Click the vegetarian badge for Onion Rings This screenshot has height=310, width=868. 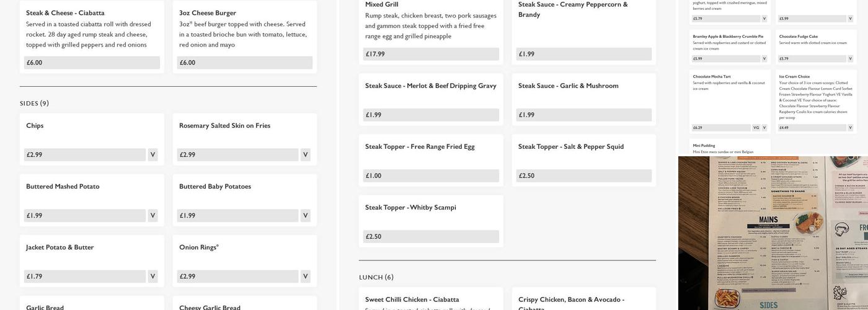(x=305, y=277)
